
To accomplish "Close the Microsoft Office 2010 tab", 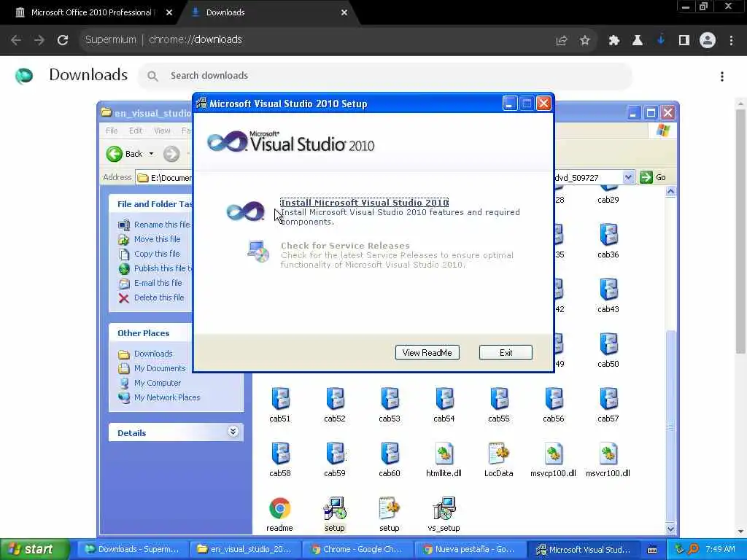I will [169, 13].
